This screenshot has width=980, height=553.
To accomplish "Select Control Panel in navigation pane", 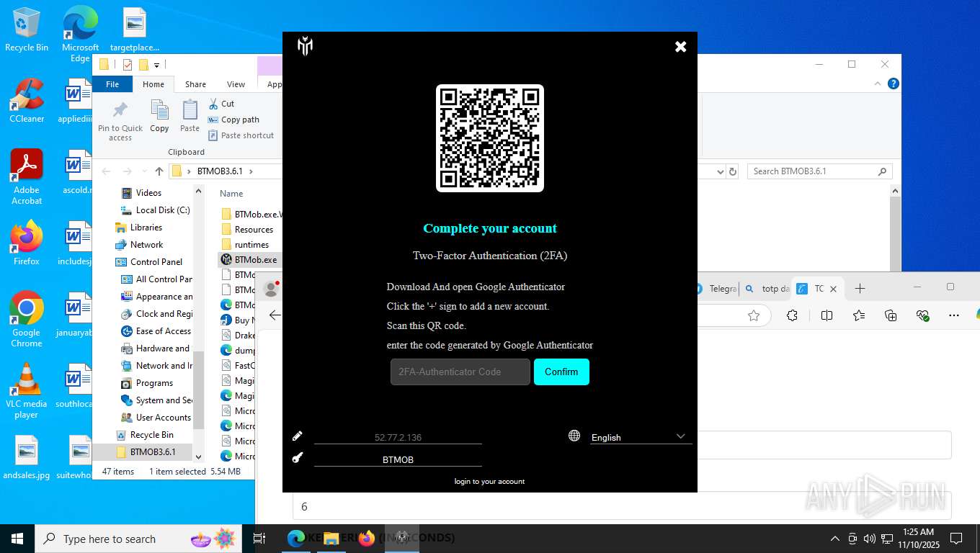I will tap(156, 262).
